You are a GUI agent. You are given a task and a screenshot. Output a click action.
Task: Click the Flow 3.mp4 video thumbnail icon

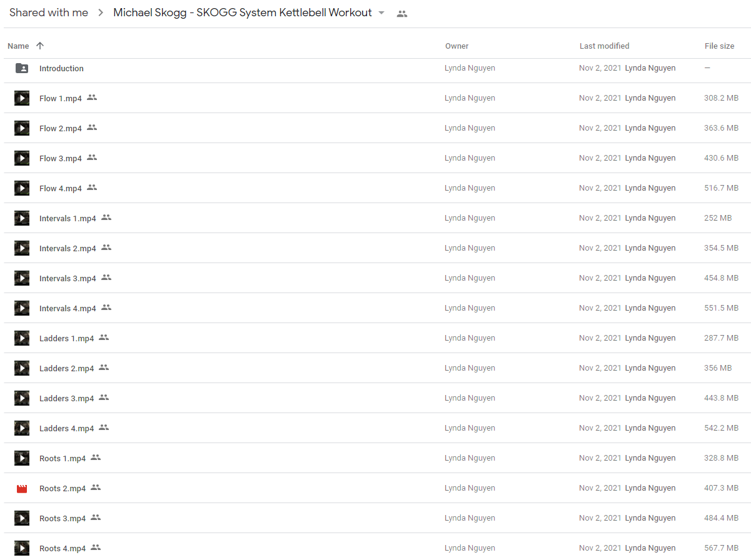point(22,158)
